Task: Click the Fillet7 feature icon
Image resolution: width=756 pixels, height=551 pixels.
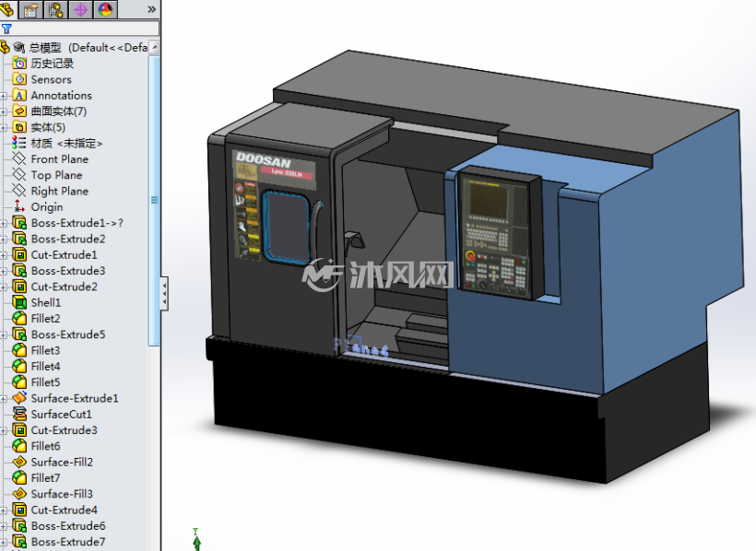Action: [19, 477]
